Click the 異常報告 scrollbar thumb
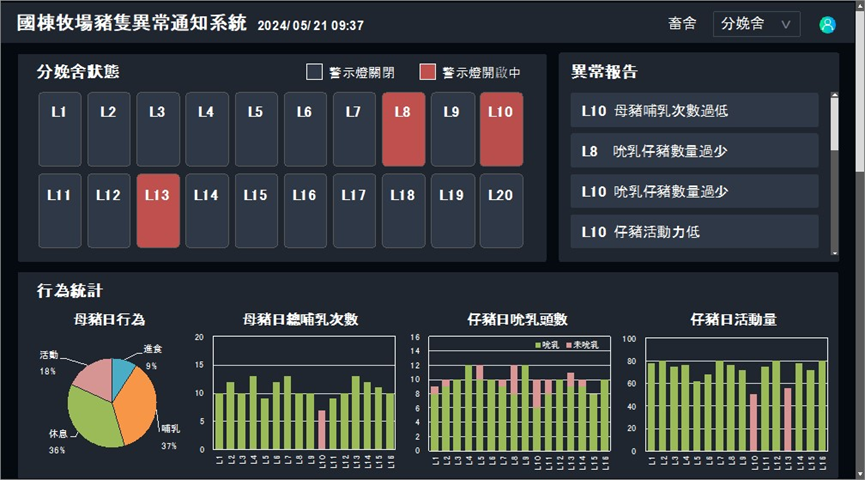Image resolution: width=865 pixels, height=480 pixels. click(834, 122)
